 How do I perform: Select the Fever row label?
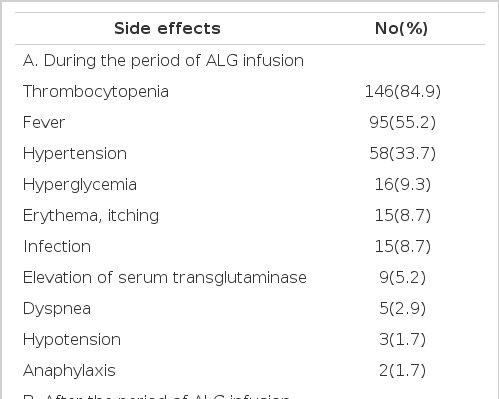pos(44,122)
